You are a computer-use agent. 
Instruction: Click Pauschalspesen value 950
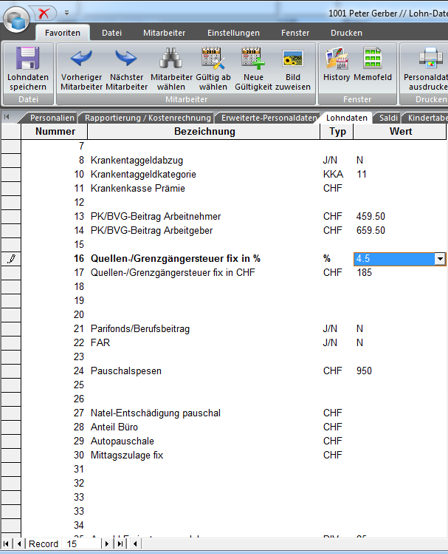point(364,371)
